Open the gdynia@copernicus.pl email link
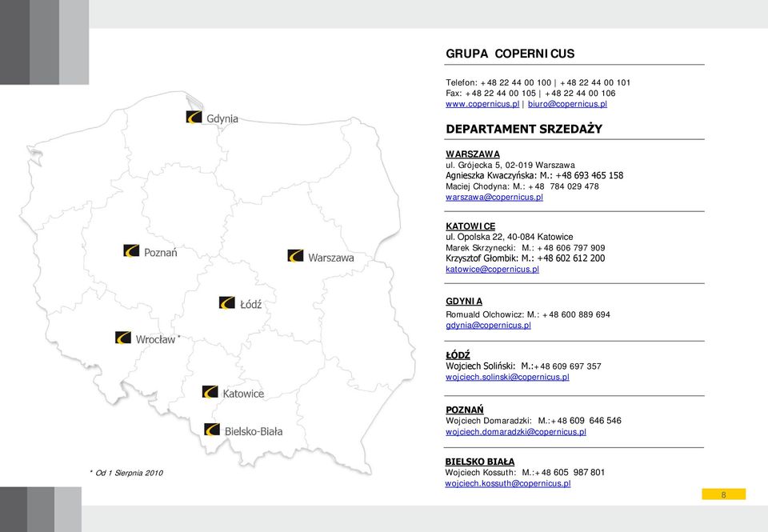Viewport: 768px width, 532px height. pos(488,326)
